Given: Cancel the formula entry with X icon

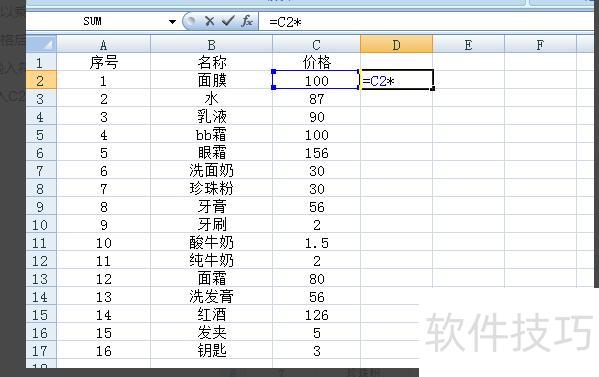Looking at the screenshot, I should (x=209, y=21).
